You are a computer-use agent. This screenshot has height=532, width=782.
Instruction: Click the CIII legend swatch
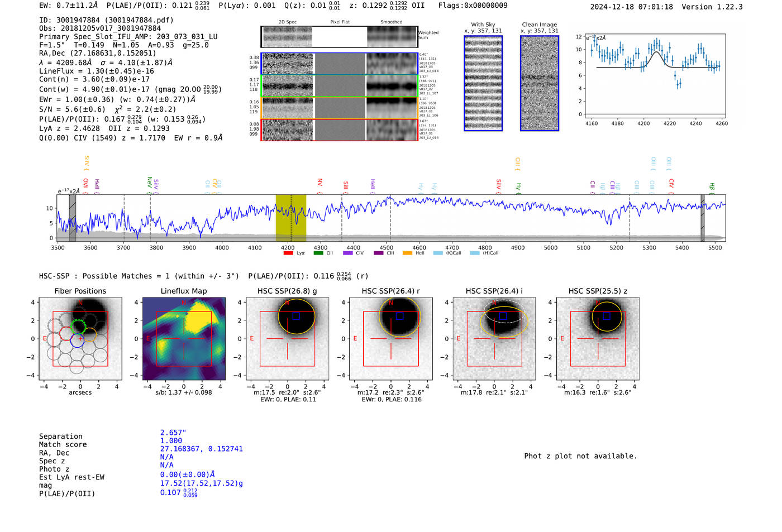pyautogui.click(x=379, y=253)
